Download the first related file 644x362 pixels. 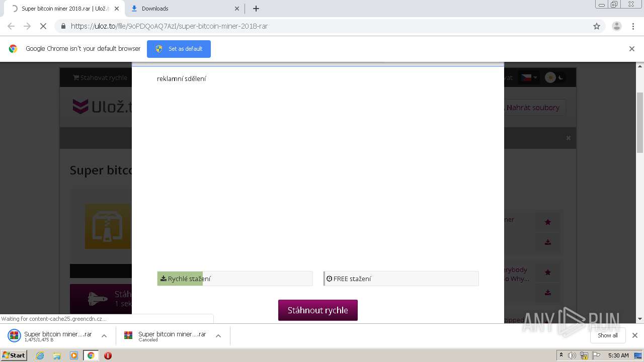[x=548, y=242]
